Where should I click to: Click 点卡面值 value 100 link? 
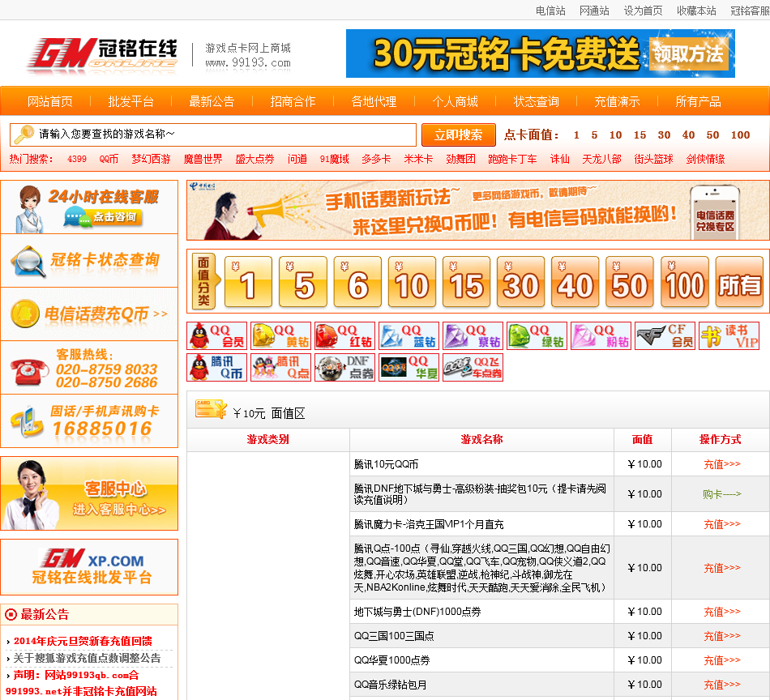click(741, 135)
